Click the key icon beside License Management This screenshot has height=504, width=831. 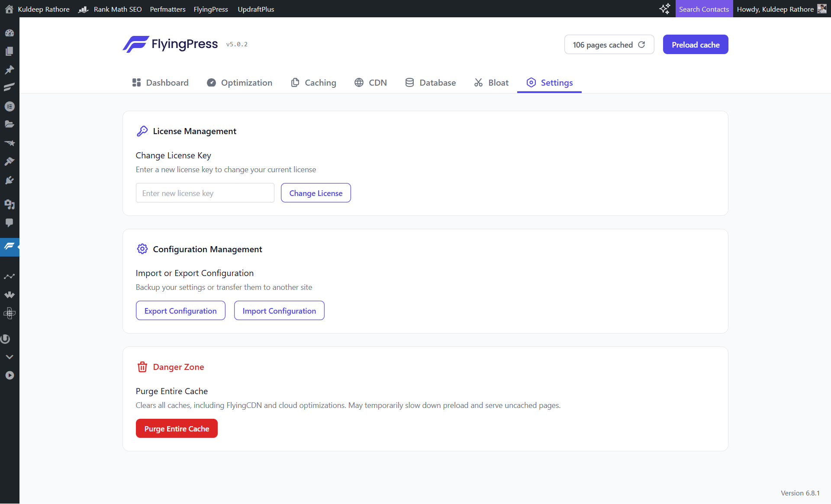pos(142,131)
